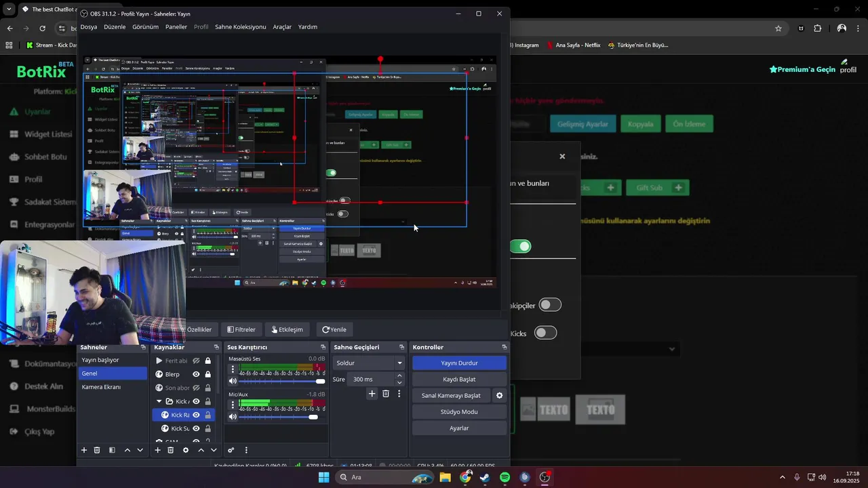Open virtual camera settings gear
The height and width of the screenshot is (488, 868).
tap(500, 396)
